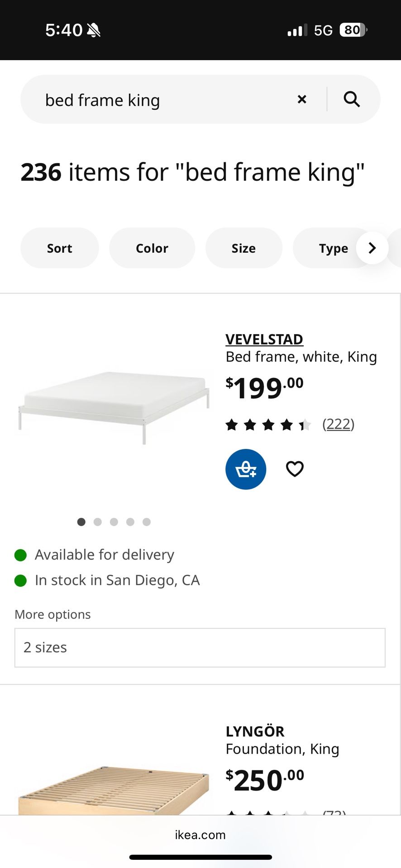Show second VEVELSTAD image via carousel dot

coord(98,522)
